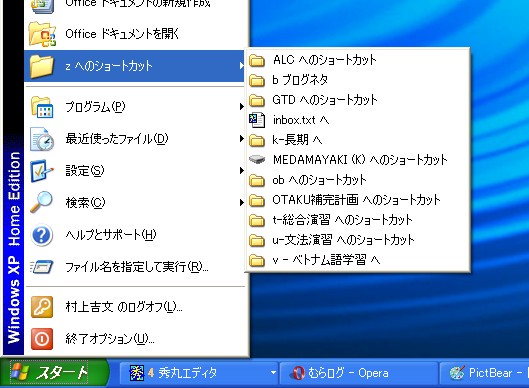Open b ブログネタ folder text
529x388 pixels.
[300, 80]
